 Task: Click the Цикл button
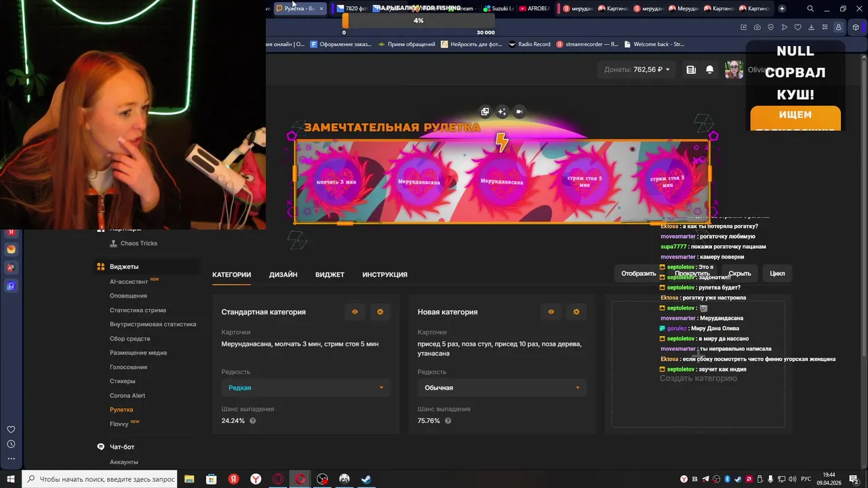[777, 273]
